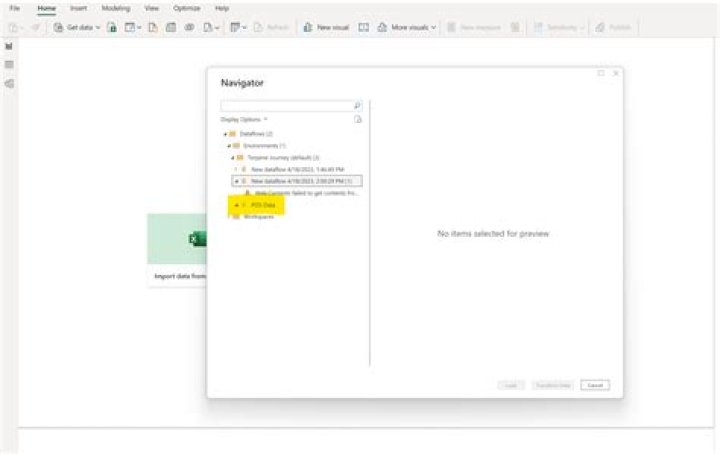720x454 pixels.
Task: Collapse the Tonyone Journey (default) node arrow
Action: [x=232, y=158]
